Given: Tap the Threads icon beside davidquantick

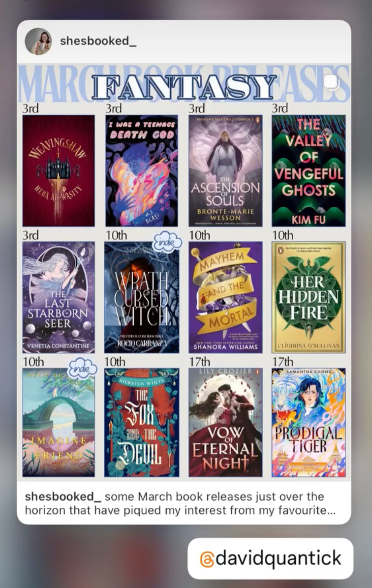Looking at the screenshot, I should pos(207,559).
